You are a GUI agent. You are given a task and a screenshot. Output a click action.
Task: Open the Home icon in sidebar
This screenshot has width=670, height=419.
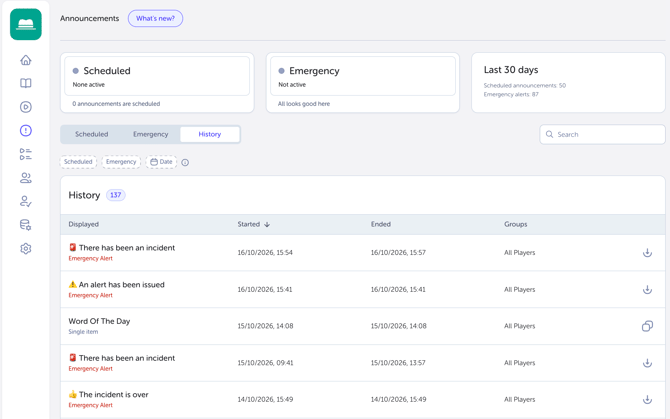pos(26,60)
